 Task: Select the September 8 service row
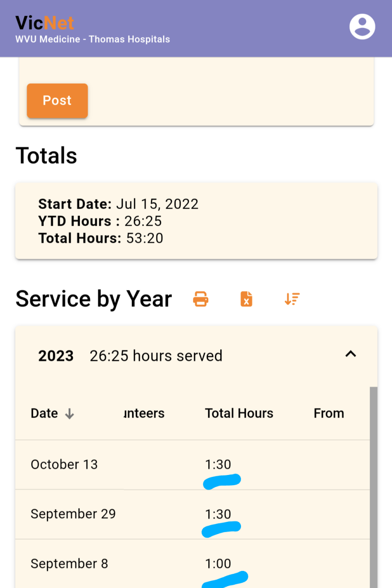[69, 564]
